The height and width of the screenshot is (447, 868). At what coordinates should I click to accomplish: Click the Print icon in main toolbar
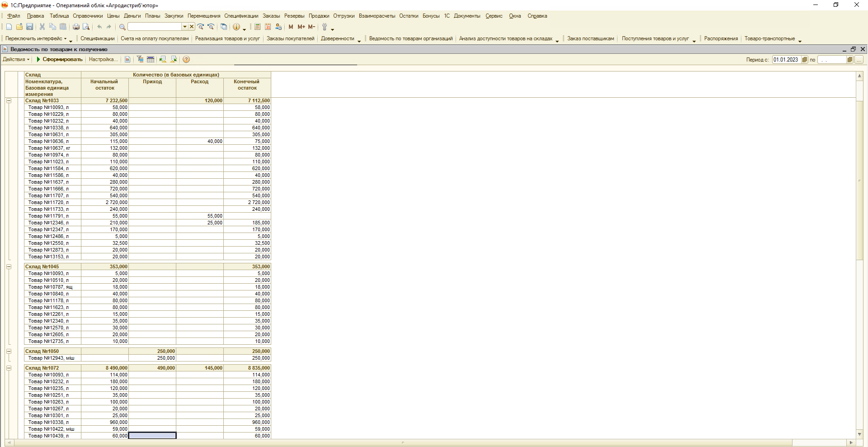pos(76,27)
